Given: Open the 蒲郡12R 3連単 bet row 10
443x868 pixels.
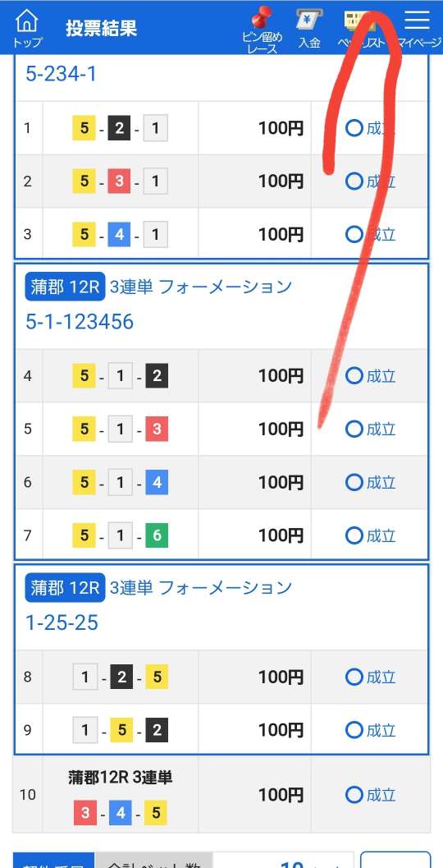Looking at the screenshot, I should coord(221,795).
